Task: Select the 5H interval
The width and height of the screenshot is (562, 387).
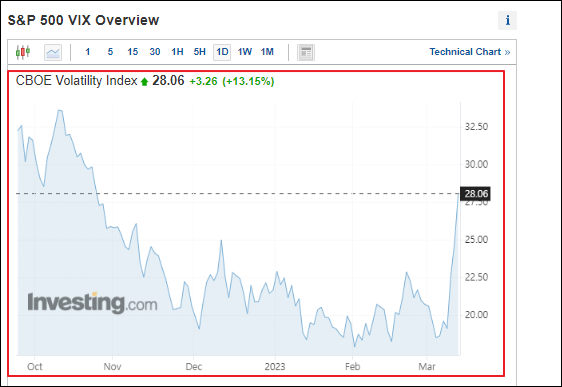Action: pos(200,52)
